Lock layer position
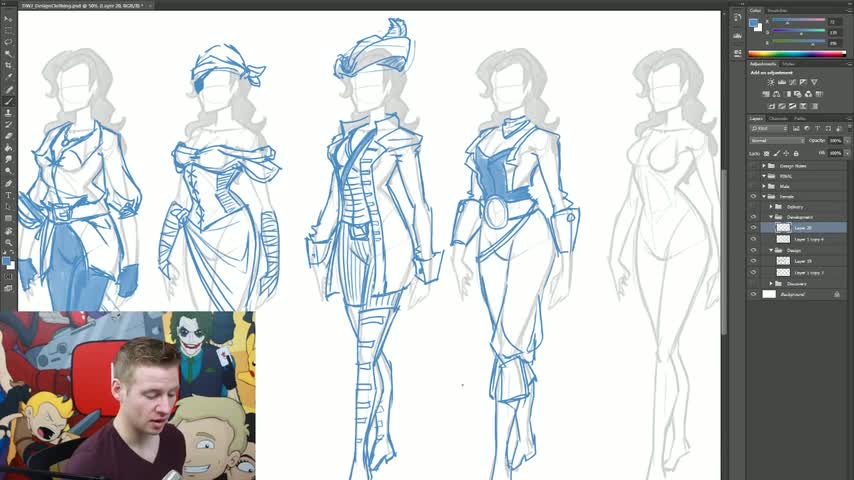Screen dimensions: 854x480 point(786,154)
